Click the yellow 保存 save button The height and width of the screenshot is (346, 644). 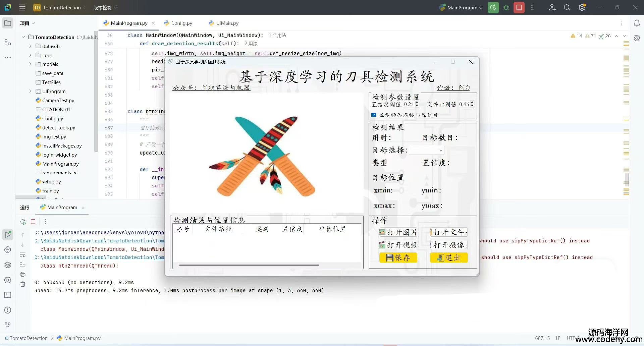398,257
